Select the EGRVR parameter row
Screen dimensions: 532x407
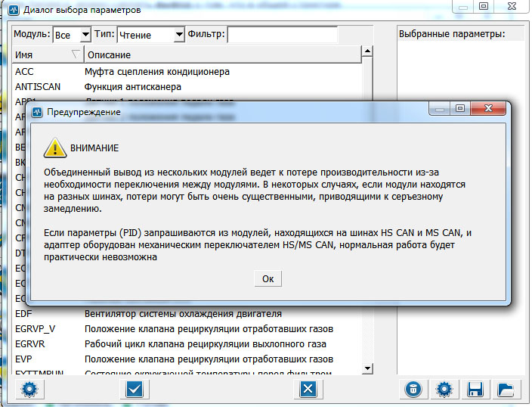tap(187, 343)
